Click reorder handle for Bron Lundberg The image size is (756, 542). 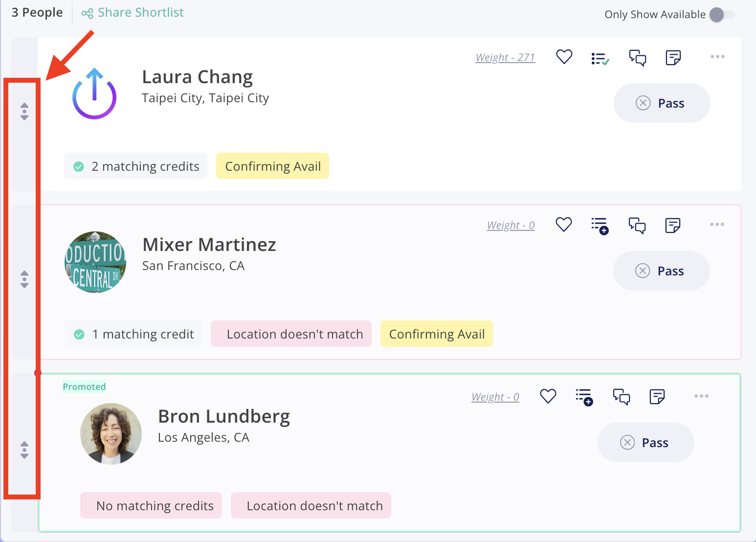pyautogui.click(x=24, y=450)
